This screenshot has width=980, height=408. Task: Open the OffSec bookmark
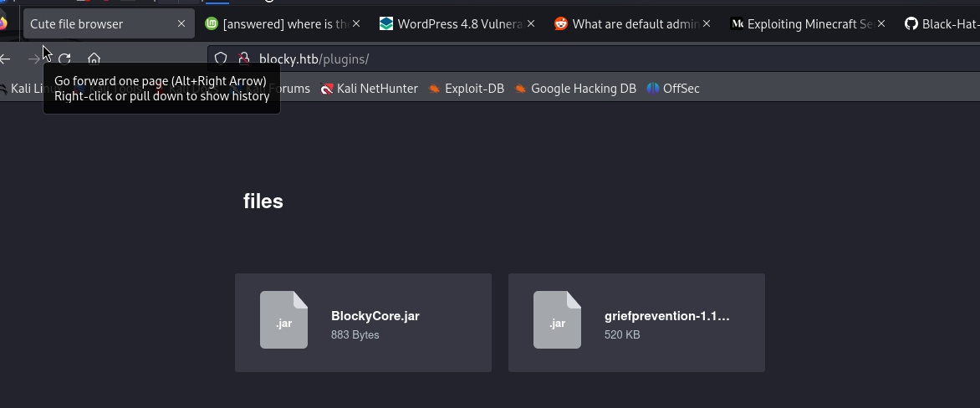click(673, 89)
